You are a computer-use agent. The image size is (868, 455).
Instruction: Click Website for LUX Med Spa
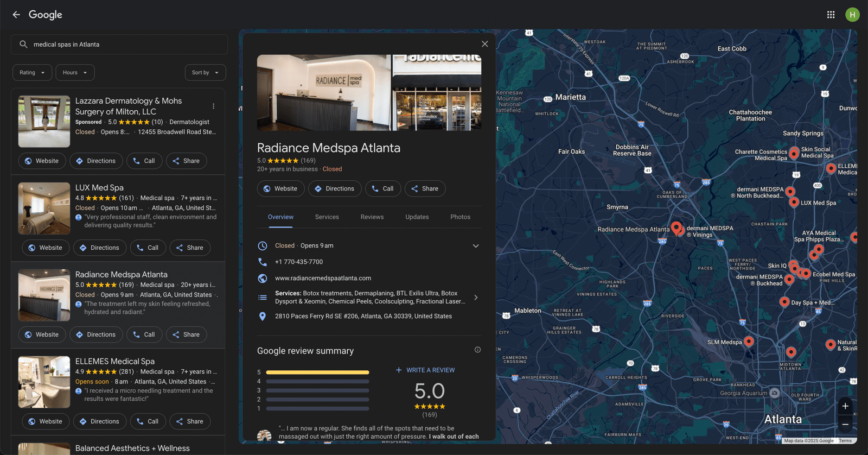[46, 248]
